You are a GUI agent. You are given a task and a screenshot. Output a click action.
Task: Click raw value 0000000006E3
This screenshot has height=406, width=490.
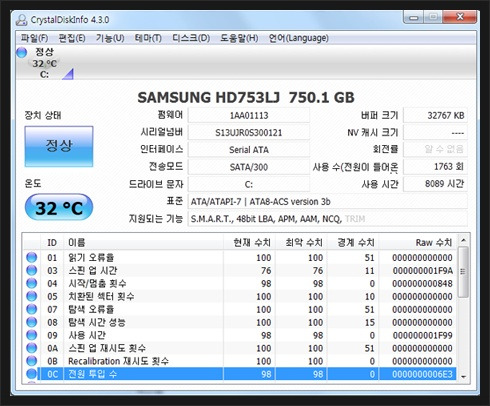point(423,374)
